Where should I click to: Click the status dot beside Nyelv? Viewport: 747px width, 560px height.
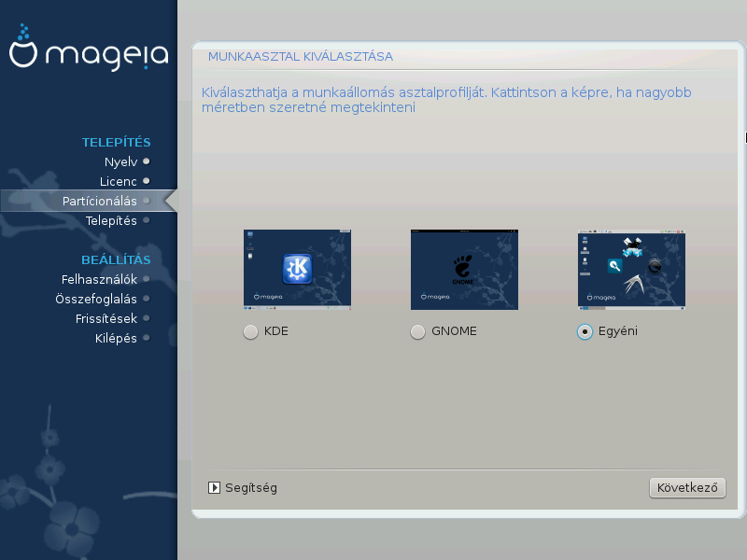(x=147, y=161)
